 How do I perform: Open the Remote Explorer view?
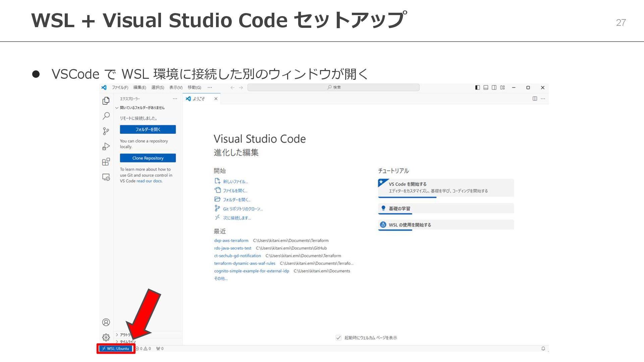click(106, 177)
